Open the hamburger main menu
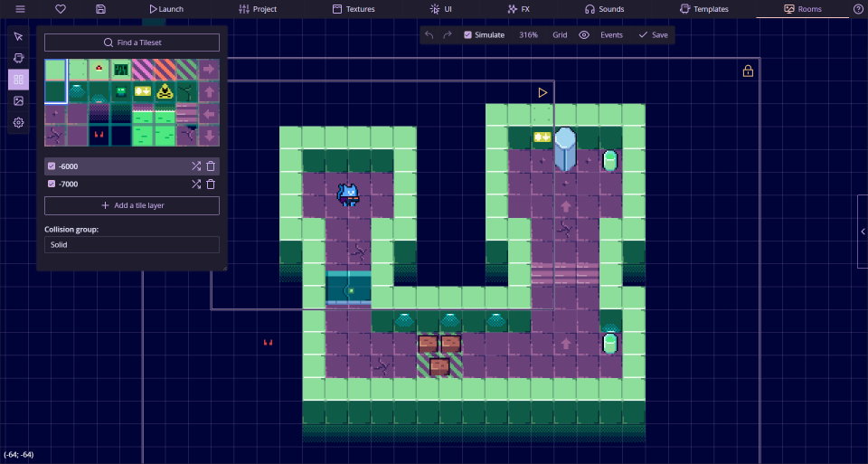The height and width of the screenshot is (464, 868). (x=20, y=9)
